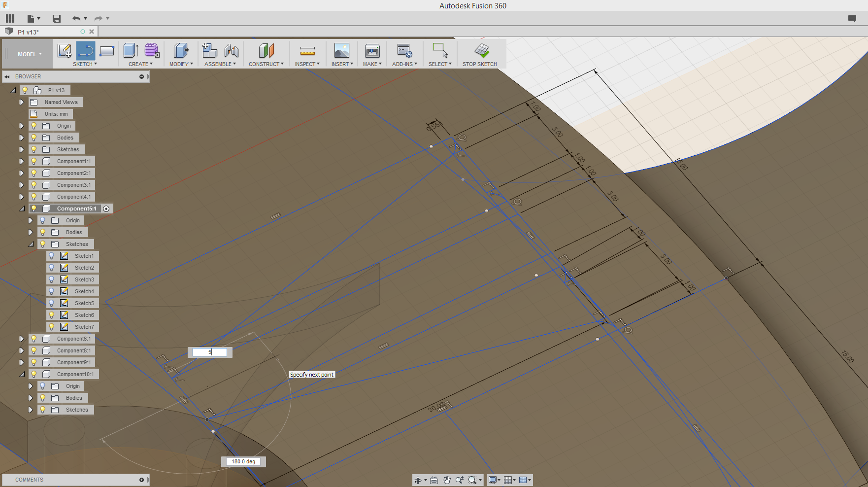Open the notifications comment icon

[x=852, y=19]
